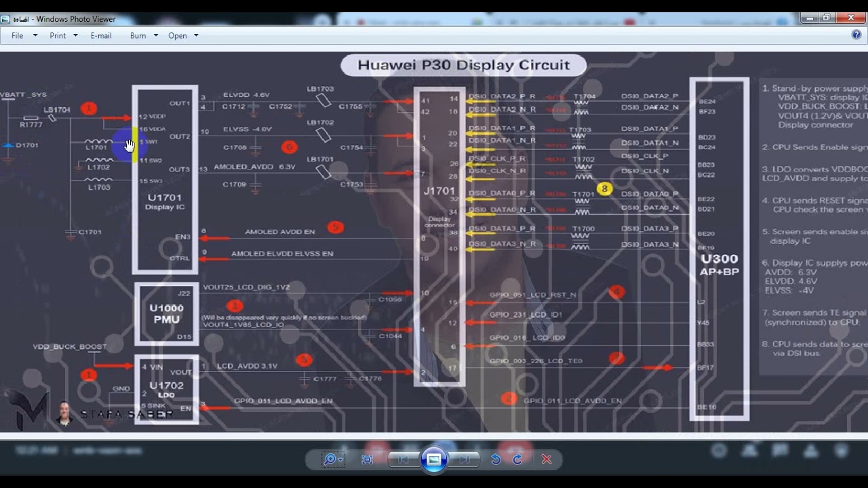Click the Photo Viewer title bar icon
This screenshot has height=488, width=868.
[x=5, y=19]
